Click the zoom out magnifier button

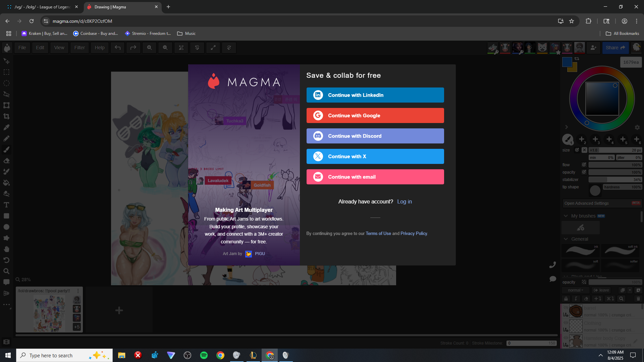click(x=165, y=48)
